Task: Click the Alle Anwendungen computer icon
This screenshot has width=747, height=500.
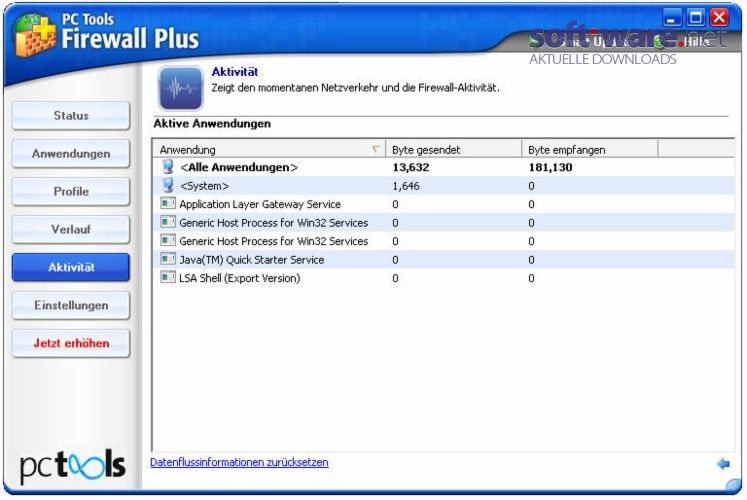Action: 168,167
